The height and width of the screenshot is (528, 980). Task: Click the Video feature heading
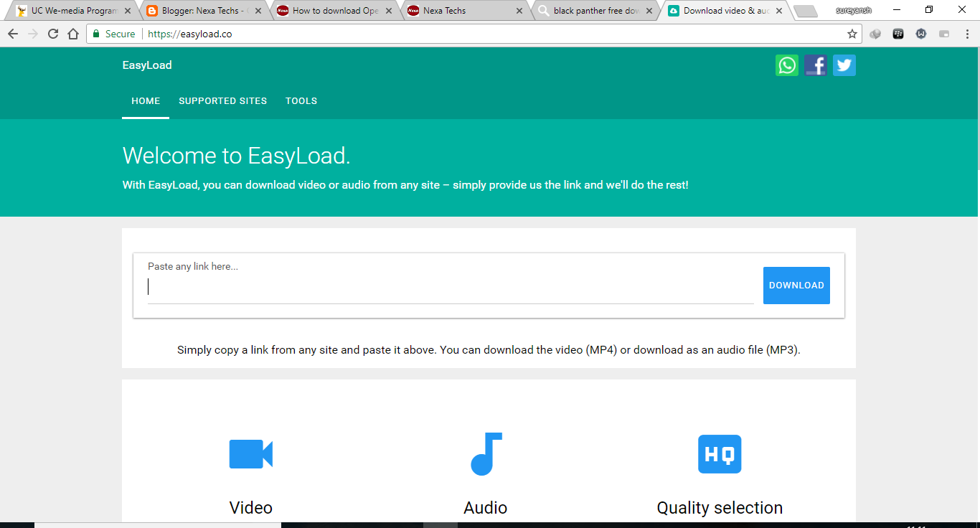251,508
